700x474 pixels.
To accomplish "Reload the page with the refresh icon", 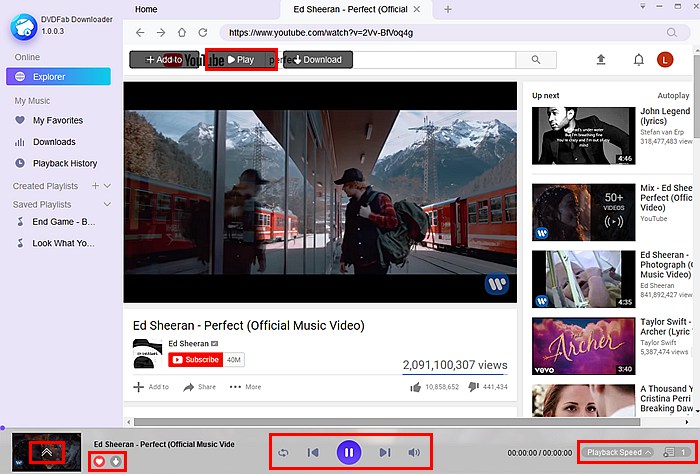I will (203, 33).
